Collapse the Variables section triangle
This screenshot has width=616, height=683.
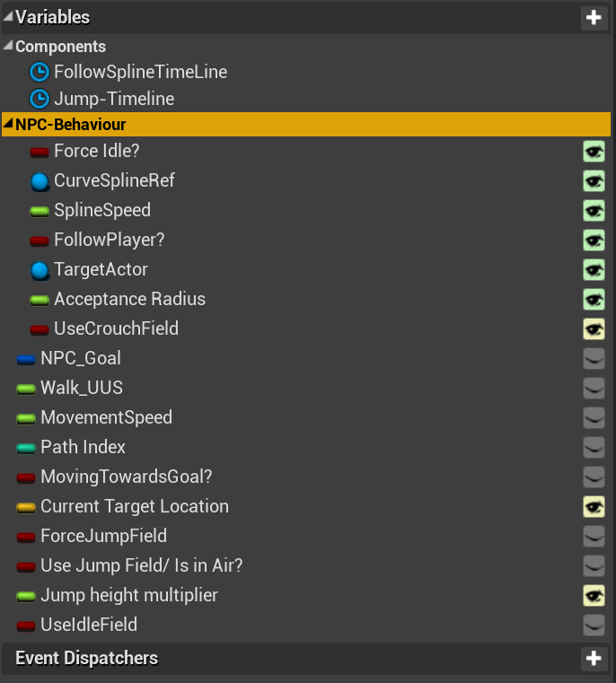pyautogui.click(x=8, y=16)
